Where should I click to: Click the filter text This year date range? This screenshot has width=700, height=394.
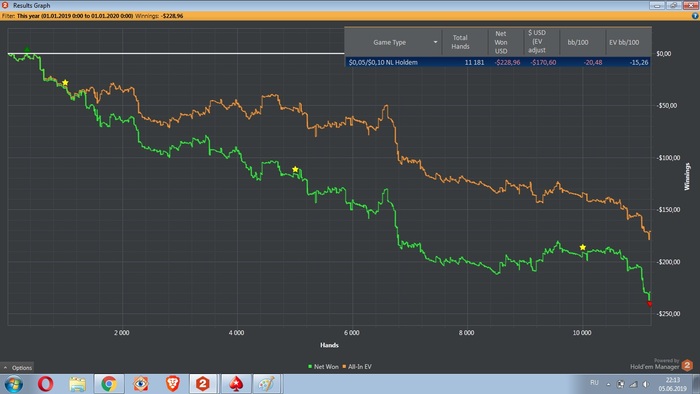click(x=75, y=16)
